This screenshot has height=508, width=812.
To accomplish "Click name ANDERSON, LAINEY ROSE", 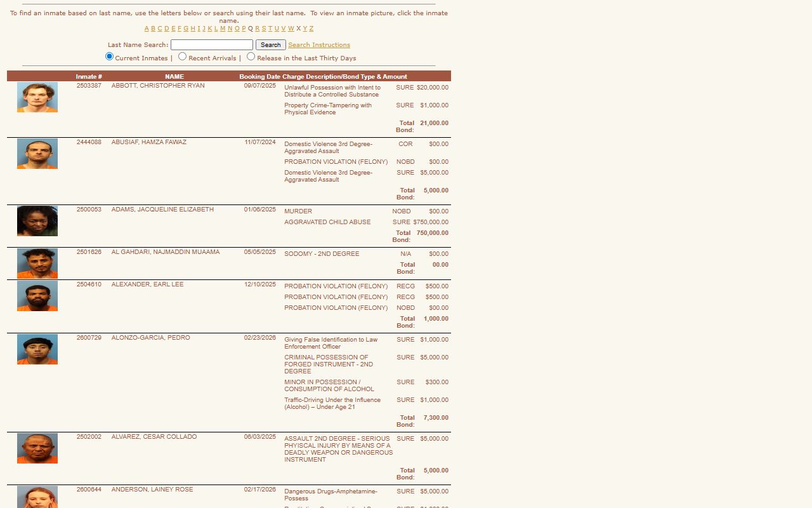I will (x=152, y=490).
